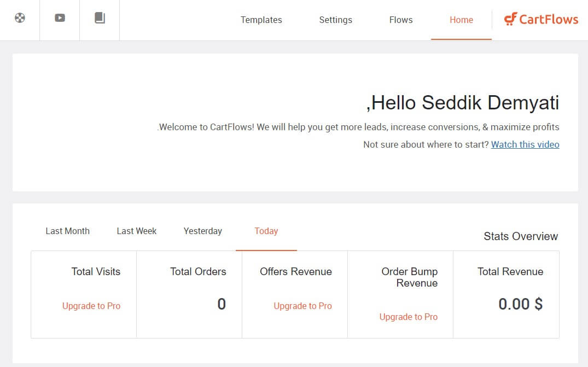
Task: Click the Total Visits label
Action: [x=96, y=271]
